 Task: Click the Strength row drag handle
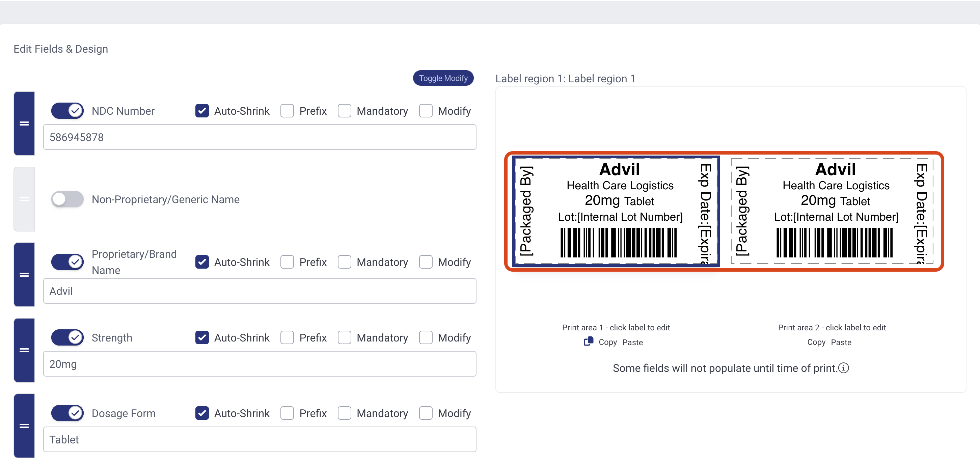tap(24, 350)
